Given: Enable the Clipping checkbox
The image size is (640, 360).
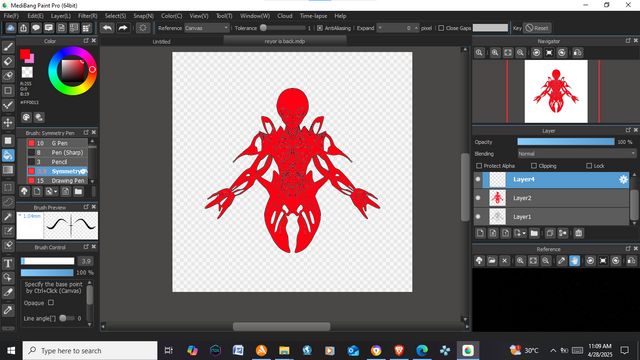Looking at the screenshot, I should point(534,166).
